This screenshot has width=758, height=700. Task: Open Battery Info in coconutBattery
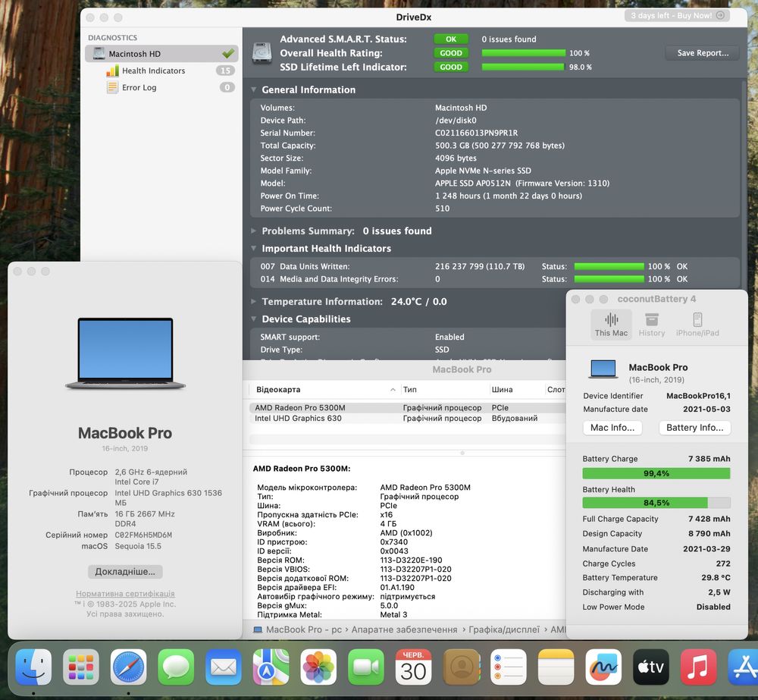point(694,428)
